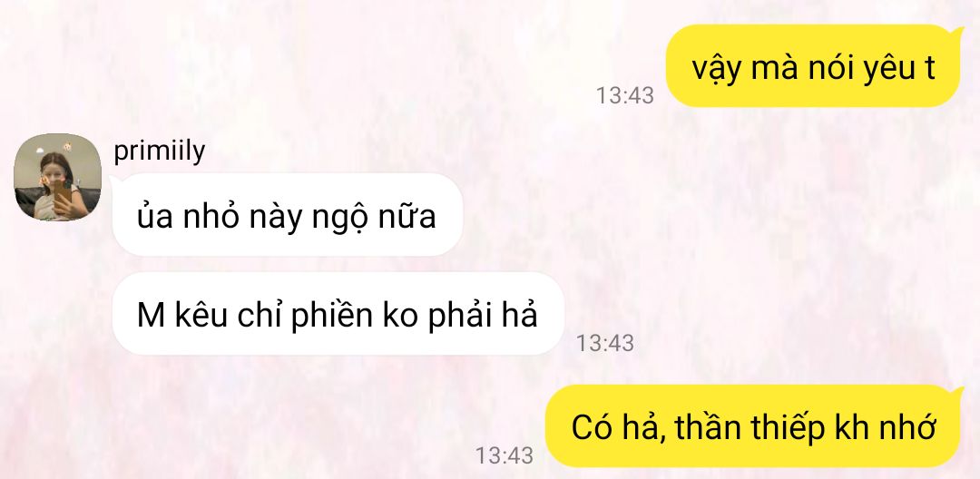Select the message 'vậy mà nói yêu t'
The image size is (980, 479).
(813, 65)
